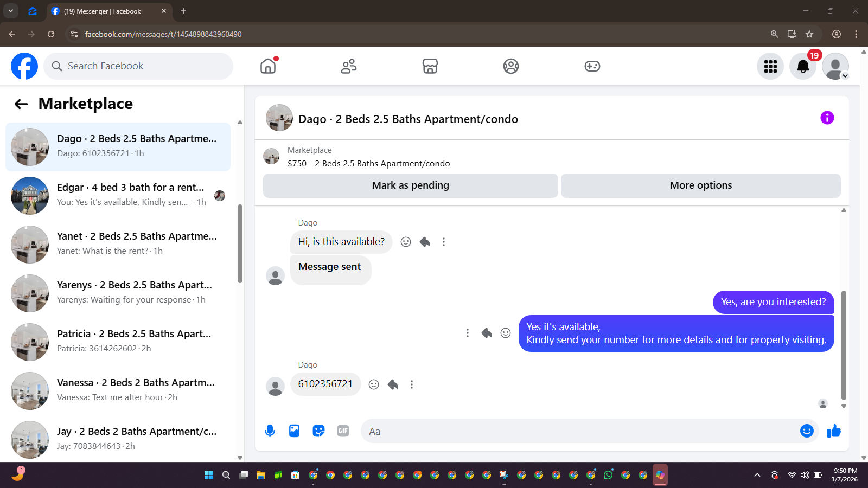Open the Facebook home logo
The image size is (868, 488).
pos(24,66)
